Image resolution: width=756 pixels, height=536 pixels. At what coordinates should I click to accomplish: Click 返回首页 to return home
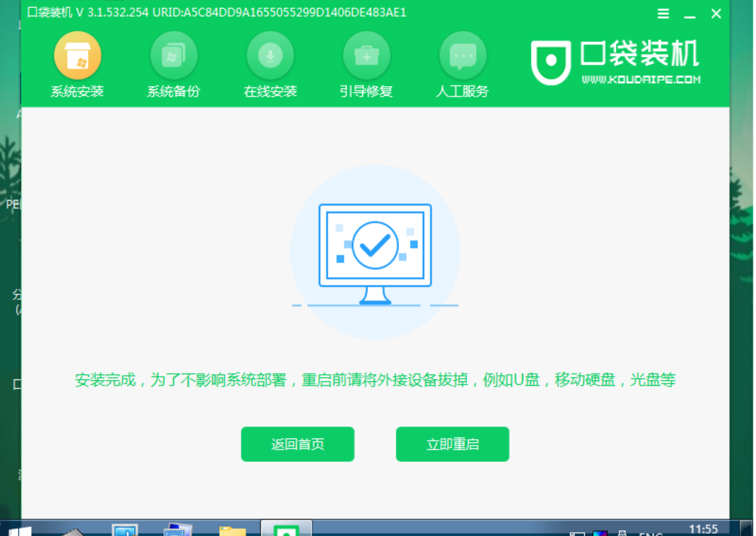pyautogui.click(x=297, y=444)
